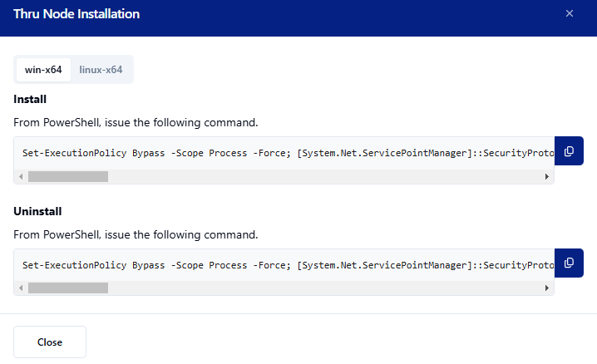
Task: Click the right arrow of Install command scrollbar
Action: [547, 177]
